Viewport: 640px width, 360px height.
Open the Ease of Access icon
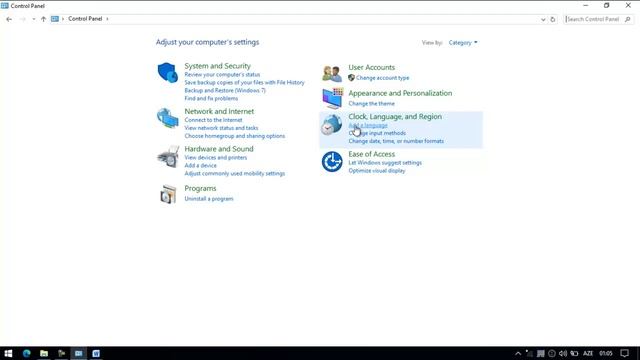coord(332,162)
